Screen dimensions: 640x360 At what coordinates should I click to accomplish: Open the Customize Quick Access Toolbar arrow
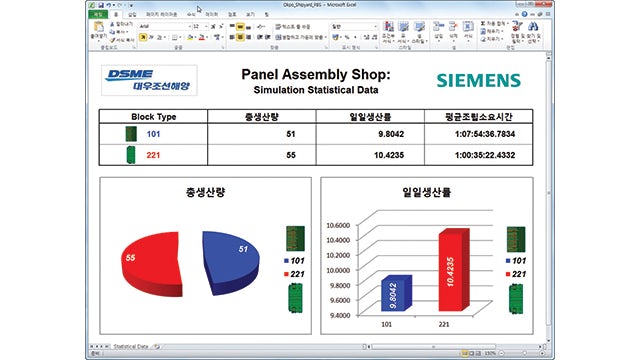[x=131, y=5]
